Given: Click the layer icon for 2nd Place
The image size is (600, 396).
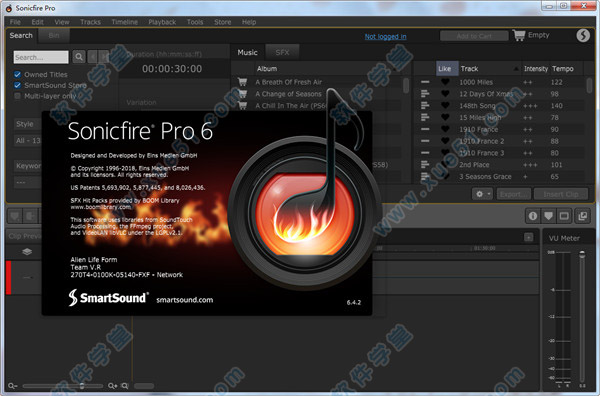Looking at the screenshot, I should click(425, 165).
